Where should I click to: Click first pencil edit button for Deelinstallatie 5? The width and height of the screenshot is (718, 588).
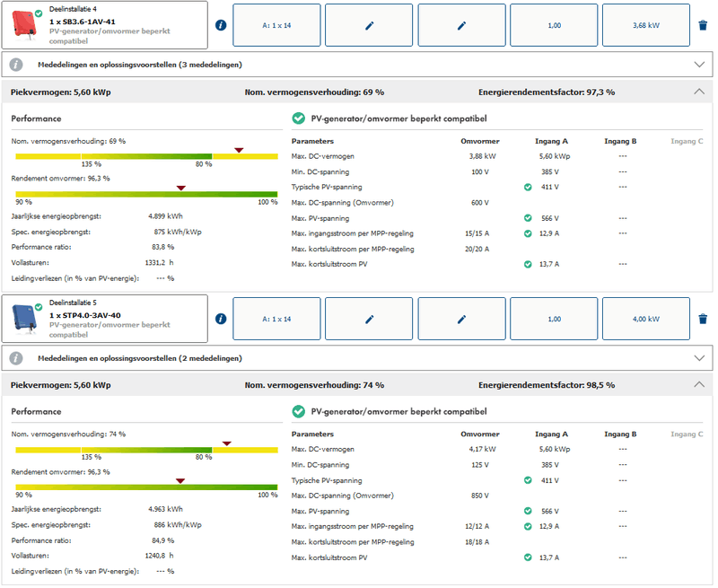click(x=369, y=319)
